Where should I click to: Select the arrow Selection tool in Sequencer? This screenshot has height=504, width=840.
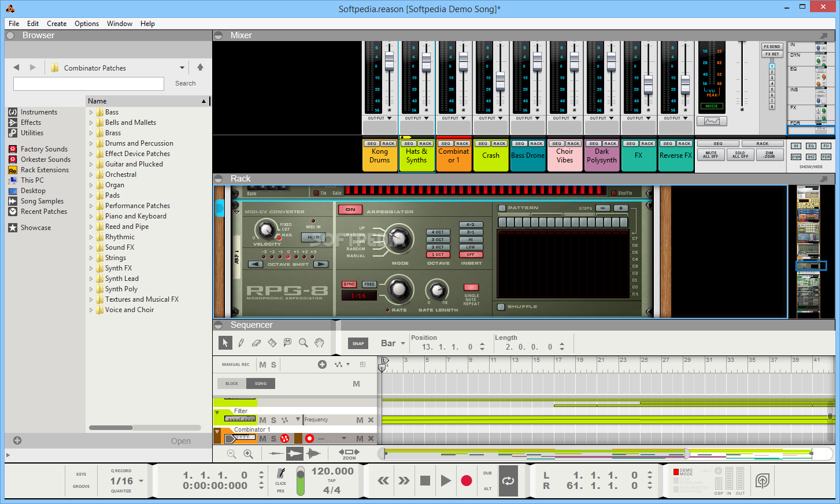coord(225,343)
